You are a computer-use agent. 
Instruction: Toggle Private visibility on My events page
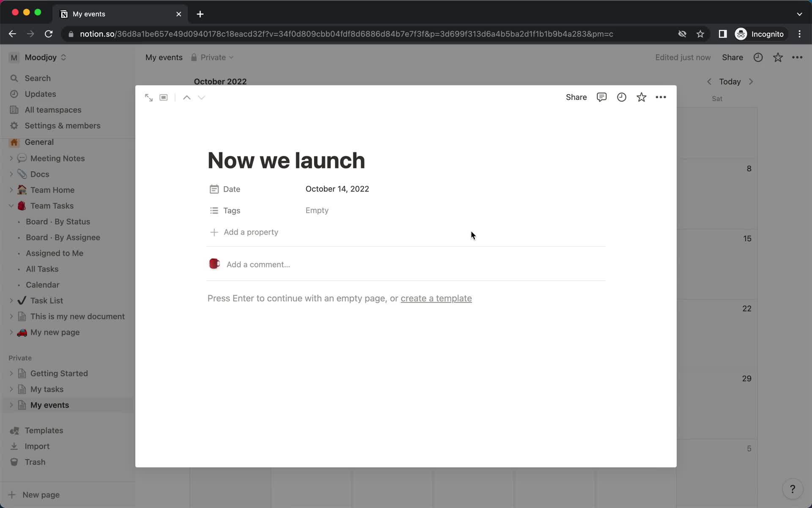(211, 57)
